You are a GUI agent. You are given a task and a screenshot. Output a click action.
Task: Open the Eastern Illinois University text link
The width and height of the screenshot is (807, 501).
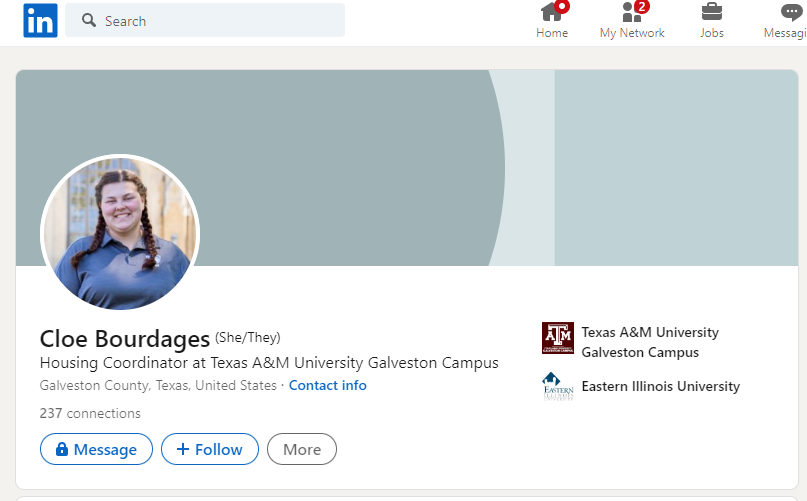coord(661,386)
